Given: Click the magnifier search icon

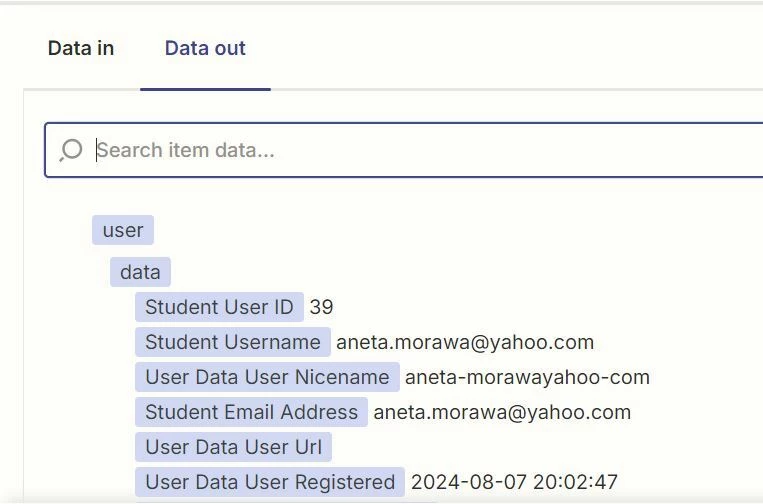Looking at the screenshot, I should point(70,150).
